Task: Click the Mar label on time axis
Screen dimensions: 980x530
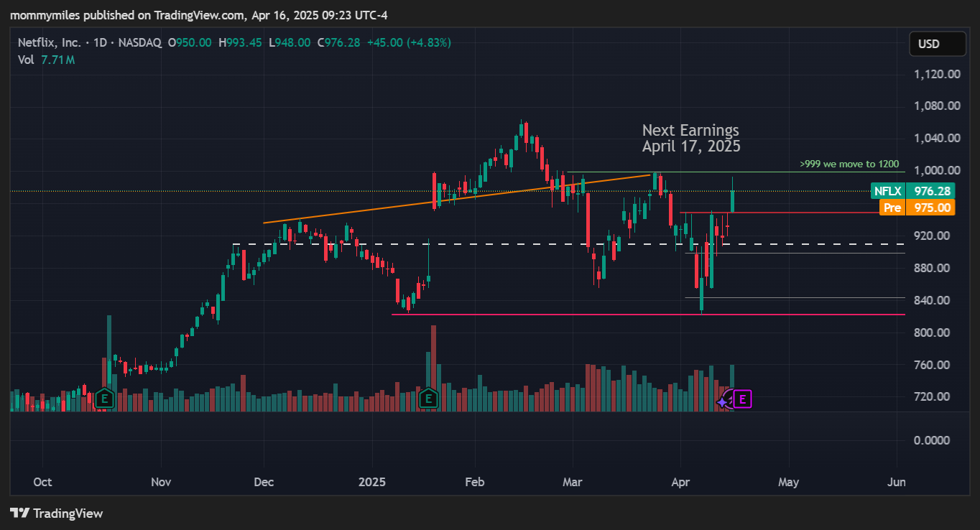Action: coord(573,482)
